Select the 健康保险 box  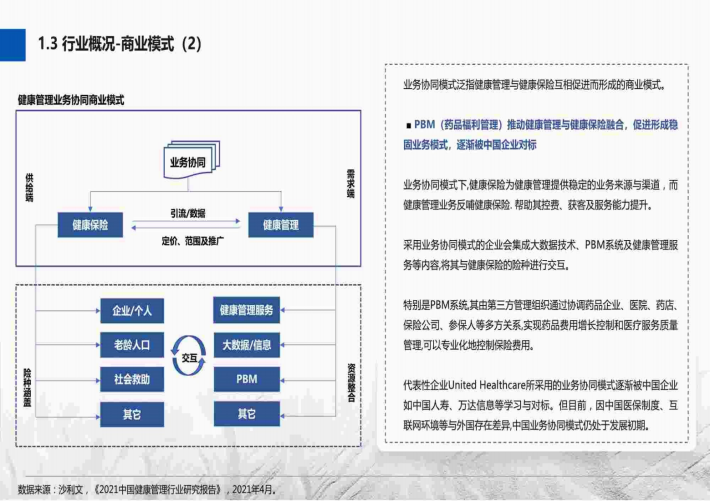point(90,225)
